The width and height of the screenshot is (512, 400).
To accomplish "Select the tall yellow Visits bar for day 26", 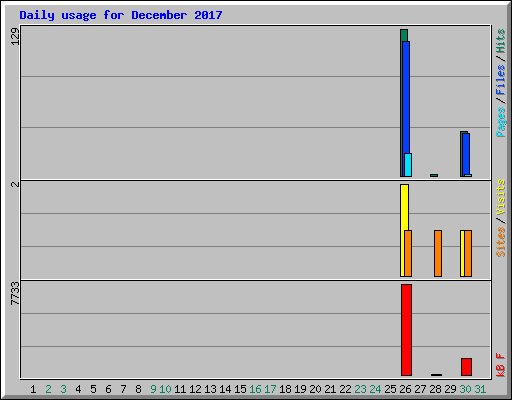I will click(x=404, y=207).
